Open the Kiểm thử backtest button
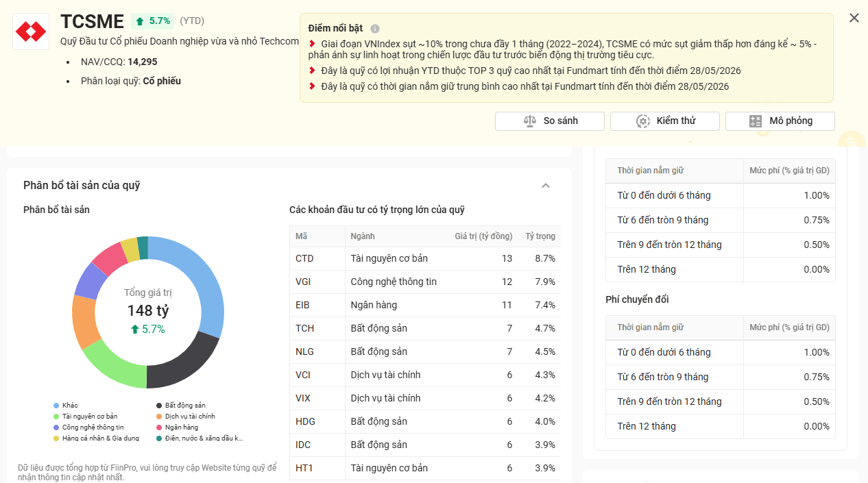 coord(665,121)
